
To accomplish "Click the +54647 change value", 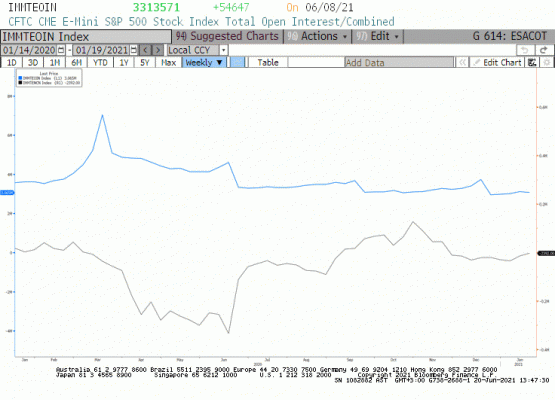I will tap(231, 7).
